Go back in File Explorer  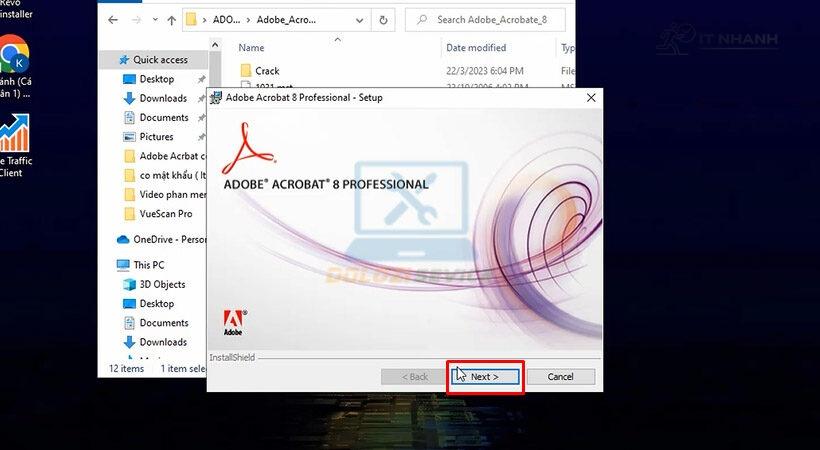(112, 20)
